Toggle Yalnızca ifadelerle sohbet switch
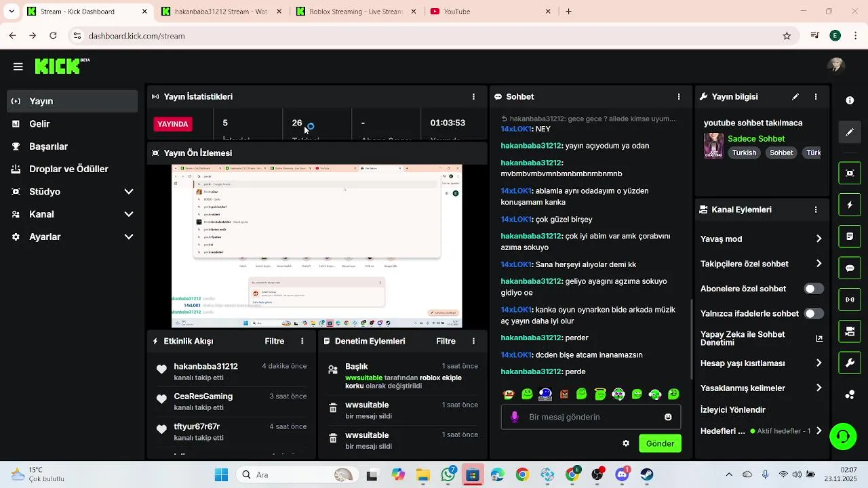Screen dimensions: 868x488 tap(814, 314)
